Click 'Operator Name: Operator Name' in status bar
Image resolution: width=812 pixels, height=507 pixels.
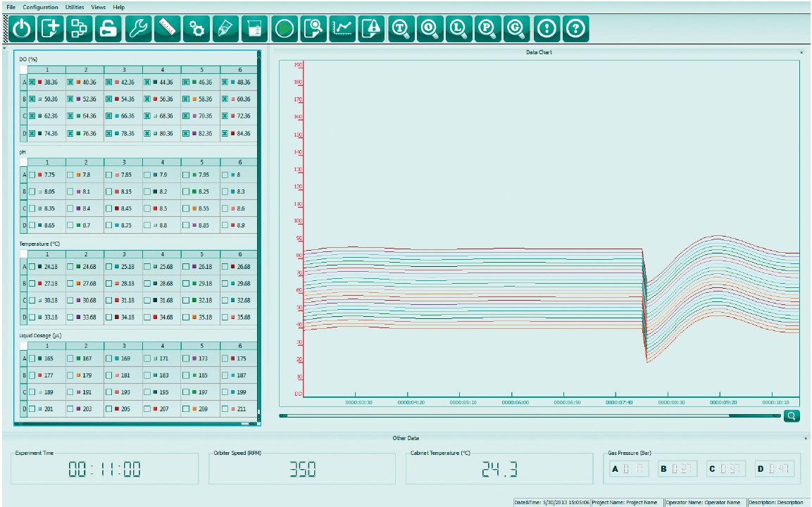[703, 502]
